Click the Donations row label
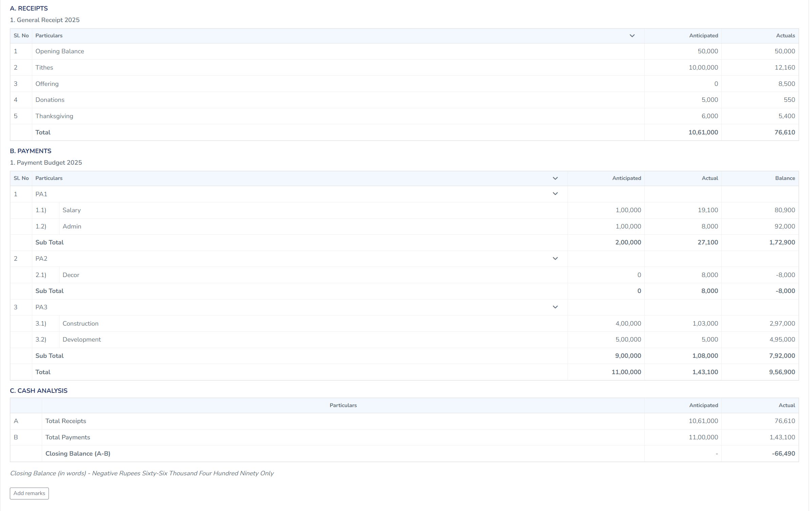The image size is (812, 511). click(x=50, y=100)
